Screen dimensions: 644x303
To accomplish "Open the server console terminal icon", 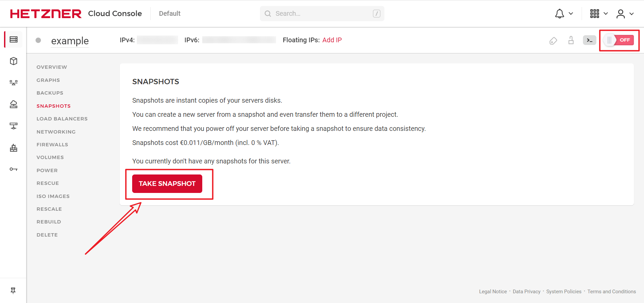I will pyautogui.click(x=589, y=40).
